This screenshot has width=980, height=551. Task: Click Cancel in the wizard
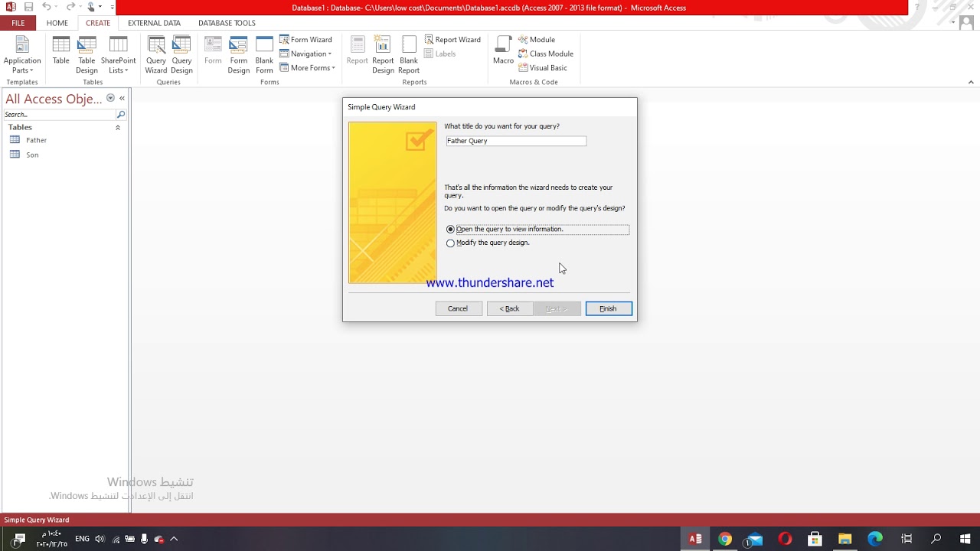[x=458, y=308]
